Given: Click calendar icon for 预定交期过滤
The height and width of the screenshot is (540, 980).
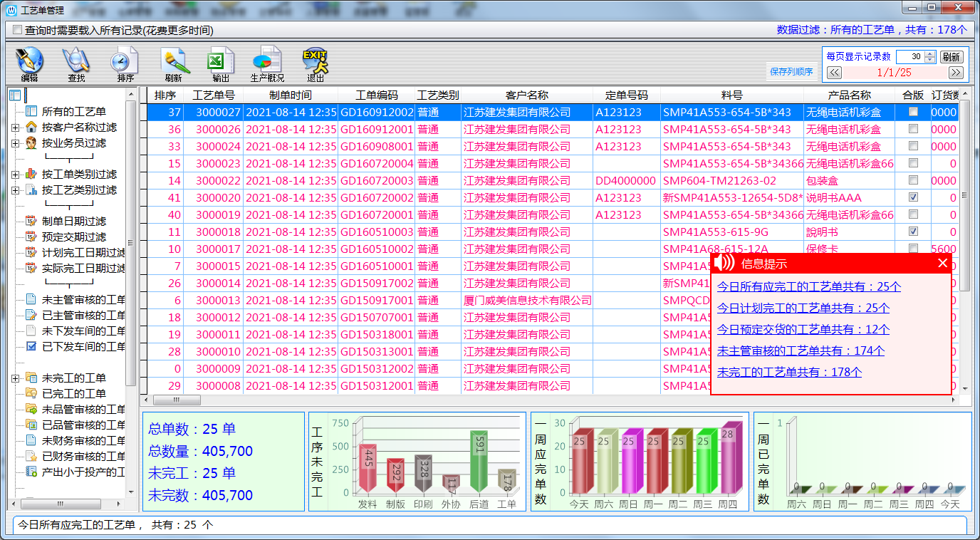Looking at the screenshot, I should (x=31, y=237).
